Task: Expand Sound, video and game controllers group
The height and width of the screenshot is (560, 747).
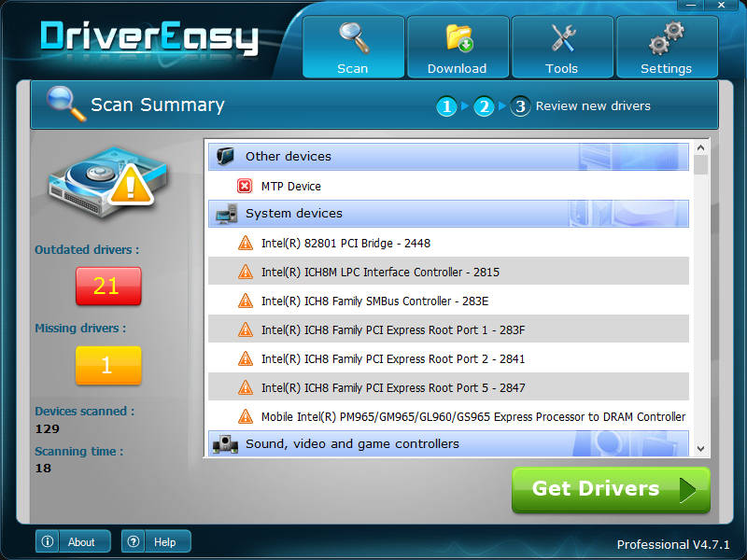Action: [448, 444]
